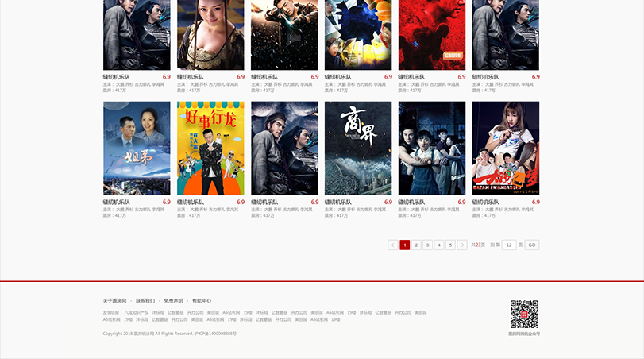Screen dimensions: 644x359
Task: Click the 票房网微信公众号 caption under the QR code
Action: click(524, 334)
